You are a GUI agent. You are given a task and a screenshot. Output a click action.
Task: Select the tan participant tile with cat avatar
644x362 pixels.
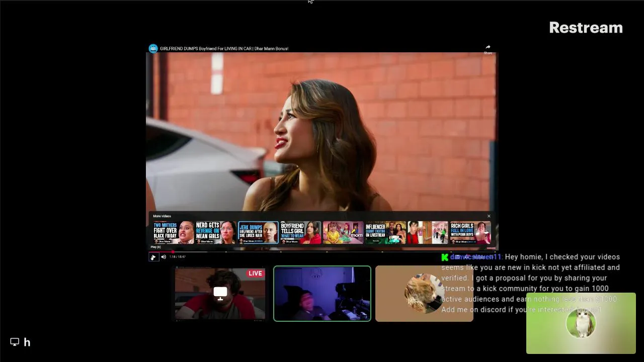click(x=424, y=294)
